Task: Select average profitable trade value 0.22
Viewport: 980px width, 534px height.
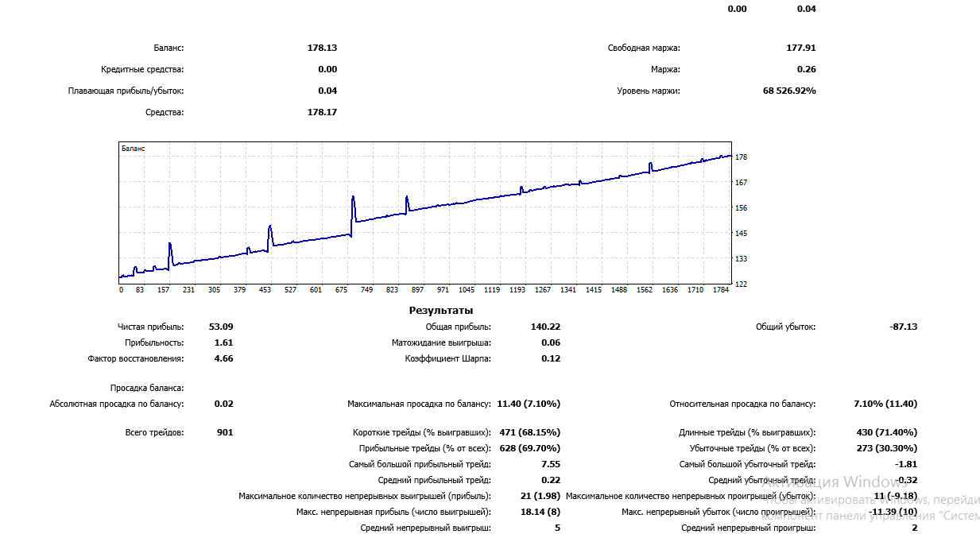Action: pyautogui.click(x=551, y=480)
